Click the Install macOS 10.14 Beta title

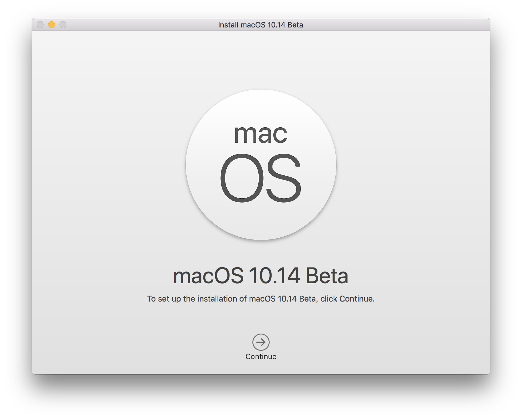click(x=261, y=25)
